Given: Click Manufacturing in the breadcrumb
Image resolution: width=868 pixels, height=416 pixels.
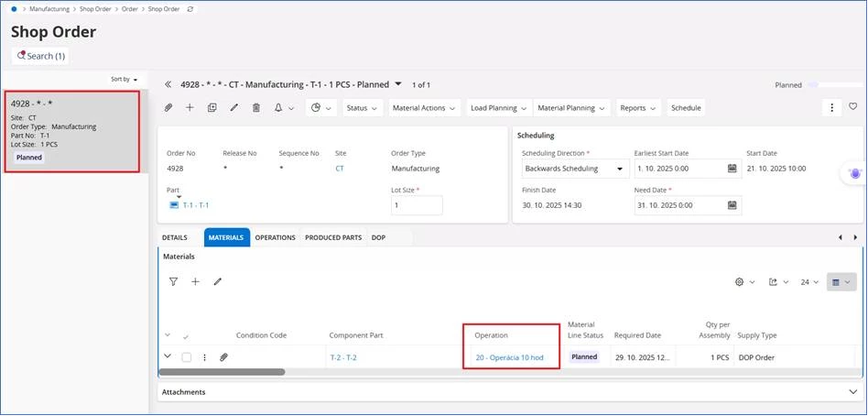Looking at the screenshot, I should click(x=49, y=9).
